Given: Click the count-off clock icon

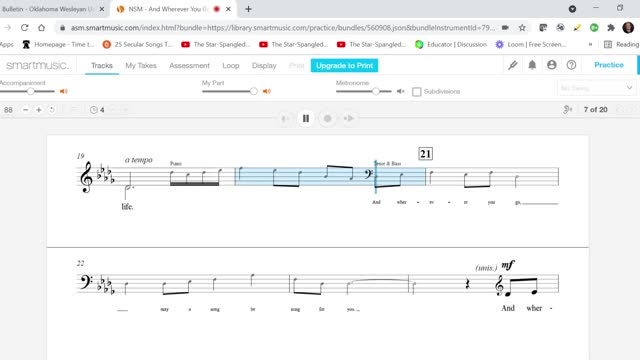Looking at the screenshot, I should tap(94, 110).
